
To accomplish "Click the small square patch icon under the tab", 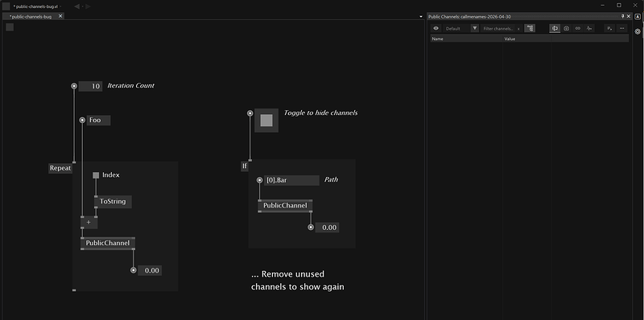I will [x=10, y=27].
